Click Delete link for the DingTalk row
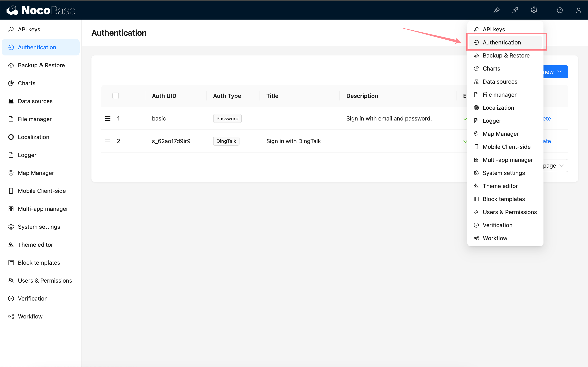Screen dimensions: 588x367 547,141
